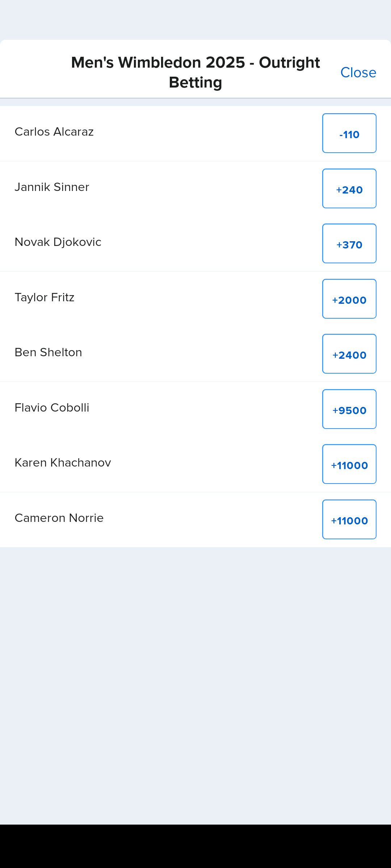Select Flavio Cobolli +9500 odds
Viewport: 391px width, 868px height.
349,409
